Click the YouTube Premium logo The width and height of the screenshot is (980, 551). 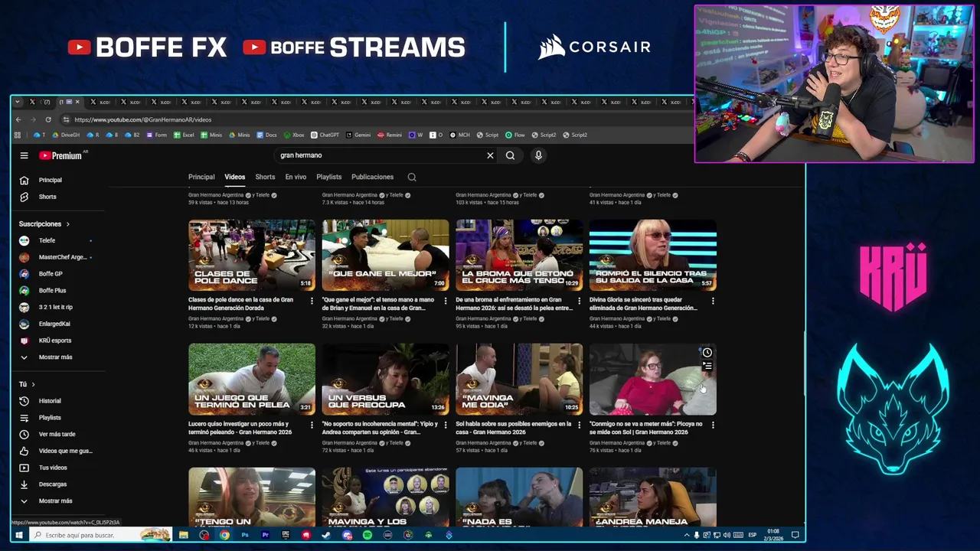coord(60,155)
